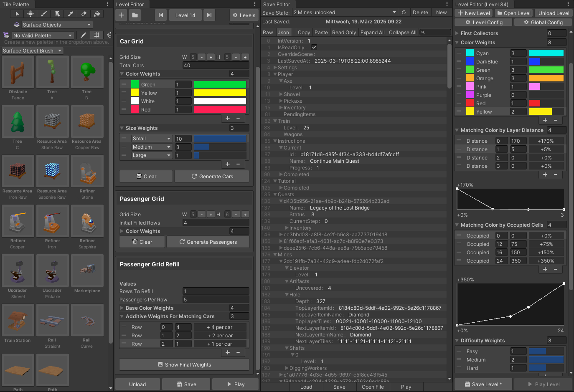574x392 pixels.
Task: Select the Brush tool in the Tile Palette
Action: (x=43, y=14)
